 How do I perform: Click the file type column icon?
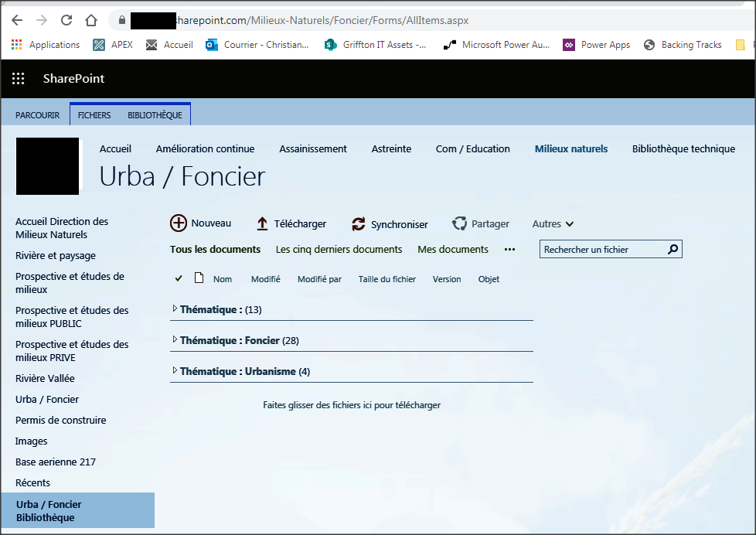coord(199,278)
